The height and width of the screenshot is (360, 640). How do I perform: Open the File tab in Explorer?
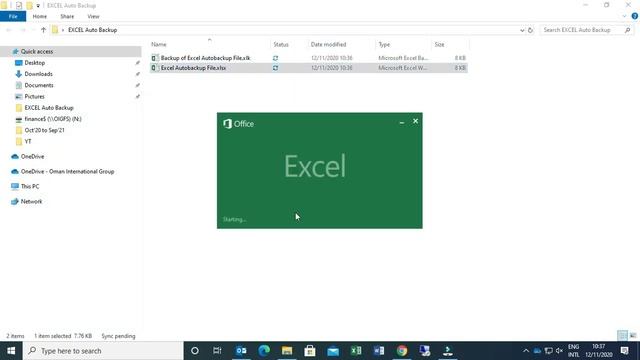tap(13, 16)
